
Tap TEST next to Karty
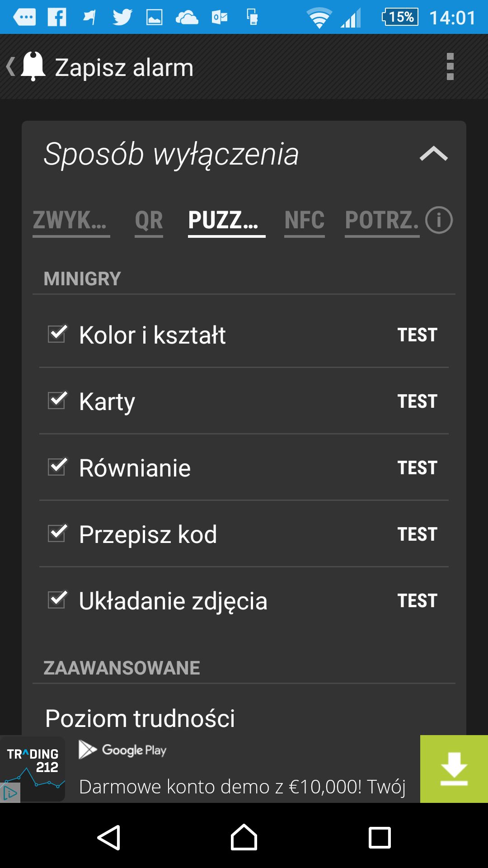click(417, 401)
